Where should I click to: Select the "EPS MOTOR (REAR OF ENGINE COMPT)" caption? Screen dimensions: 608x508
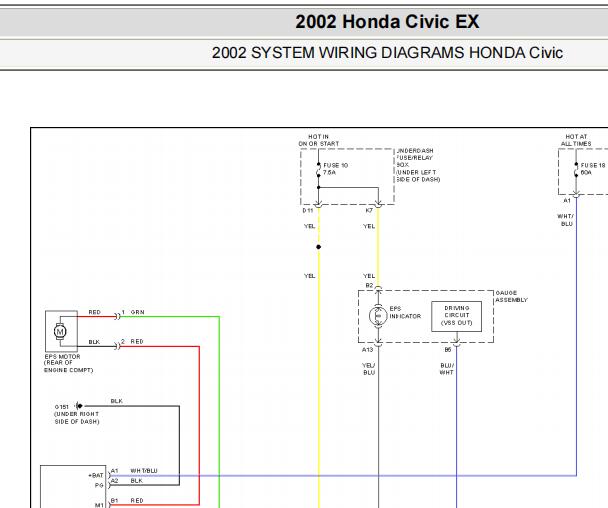pos(68,363)
